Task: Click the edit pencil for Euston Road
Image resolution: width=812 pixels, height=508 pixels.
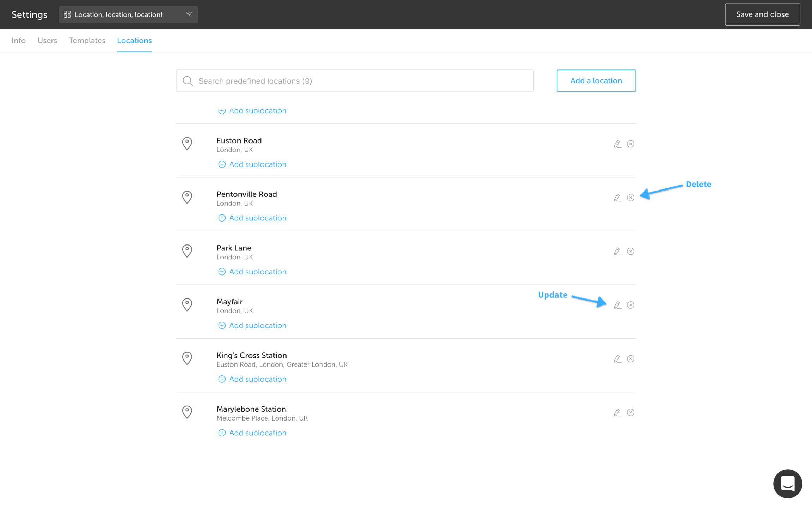Action: tap(617, 144)
